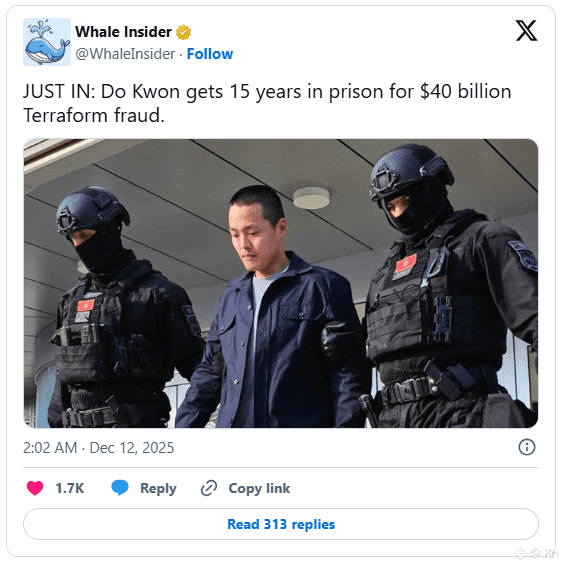
Task: Open the X logo icon
Action: click(x=526, y=31)
